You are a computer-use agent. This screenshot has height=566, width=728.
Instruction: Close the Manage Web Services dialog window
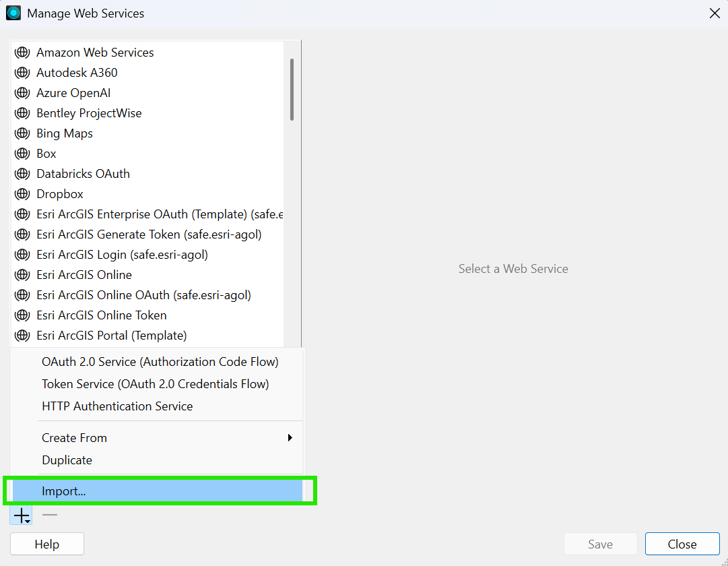715,13
